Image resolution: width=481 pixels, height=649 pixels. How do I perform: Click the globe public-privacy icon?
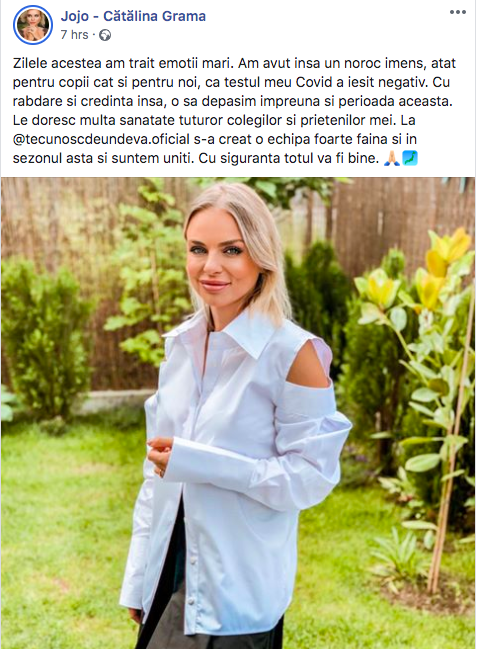pos(105,35)
